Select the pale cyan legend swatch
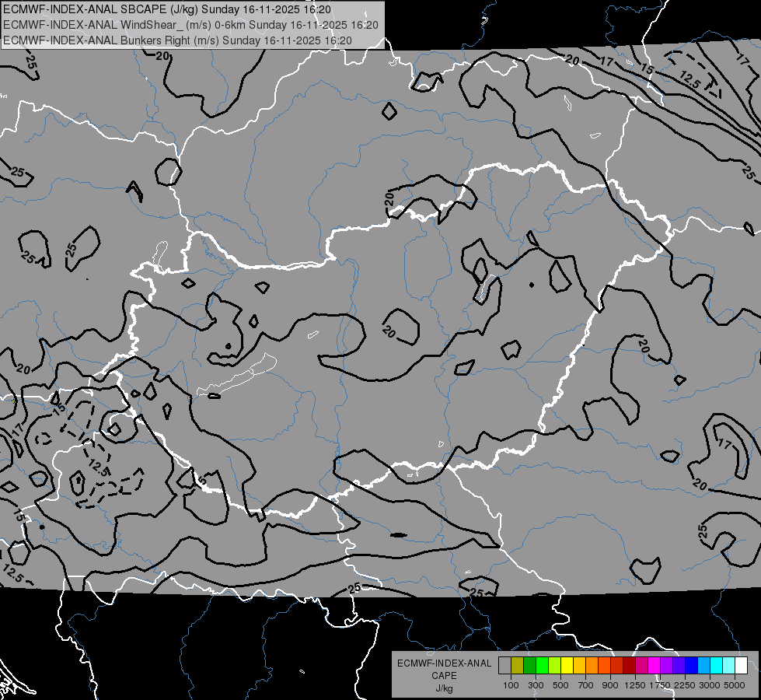This screenshot has width=761, height=700. pos(729,666)
